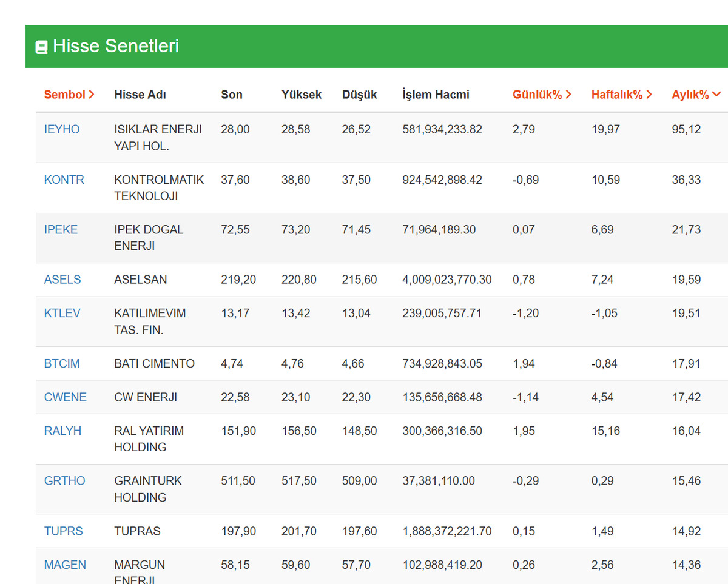Click RALYH weekly change 15,16
The image size is (728, 584).
pyautogui.click(x=606, y=431)
